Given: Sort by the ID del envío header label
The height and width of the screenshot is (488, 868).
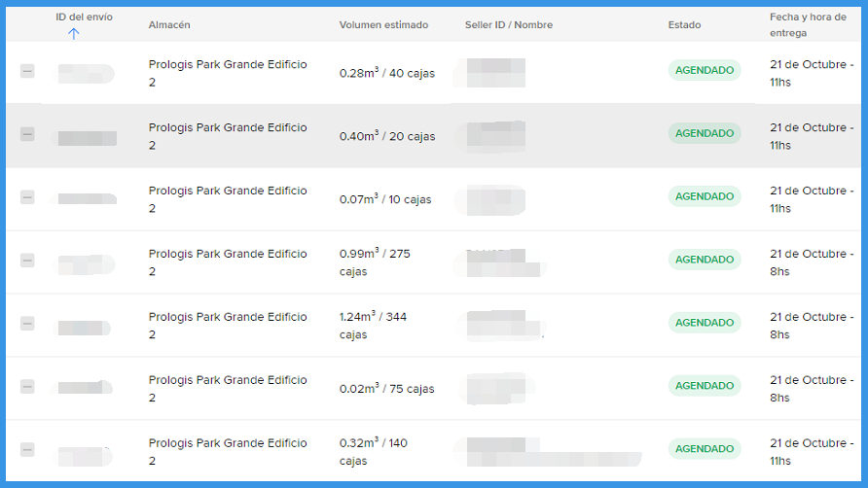Looking at the screenshot, I should point(84,17).
